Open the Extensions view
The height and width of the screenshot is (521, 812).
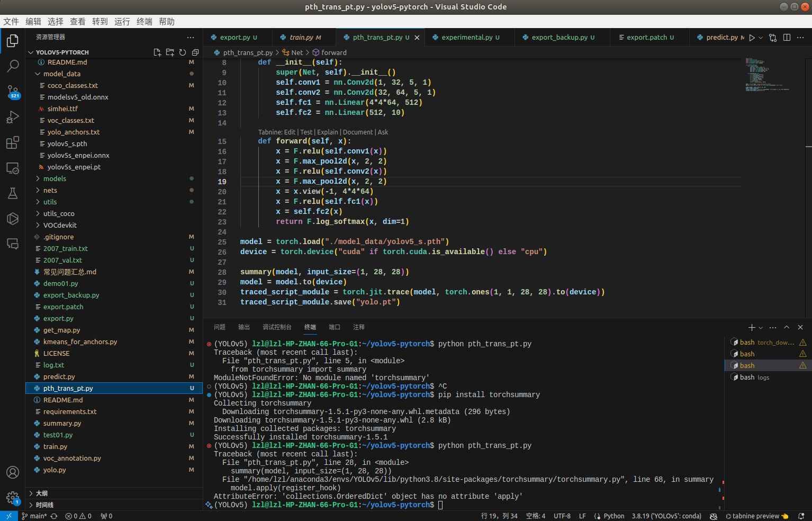coord(13,142)
